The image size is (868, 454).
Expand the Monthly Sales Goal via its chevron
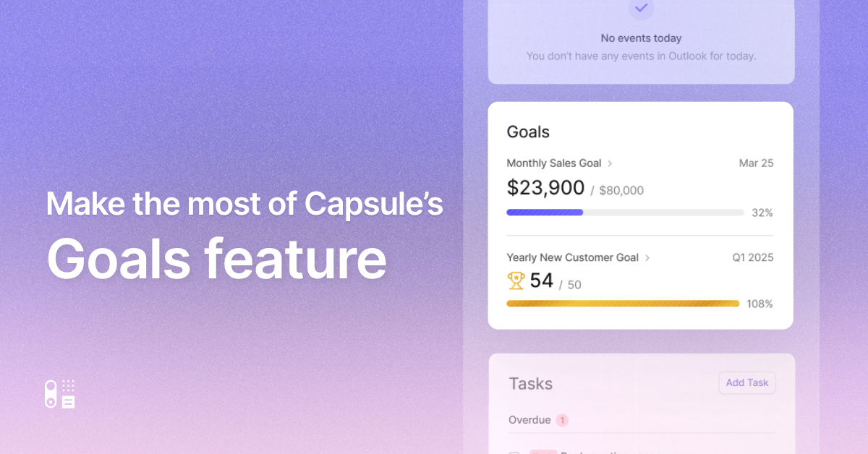(611, 163)
